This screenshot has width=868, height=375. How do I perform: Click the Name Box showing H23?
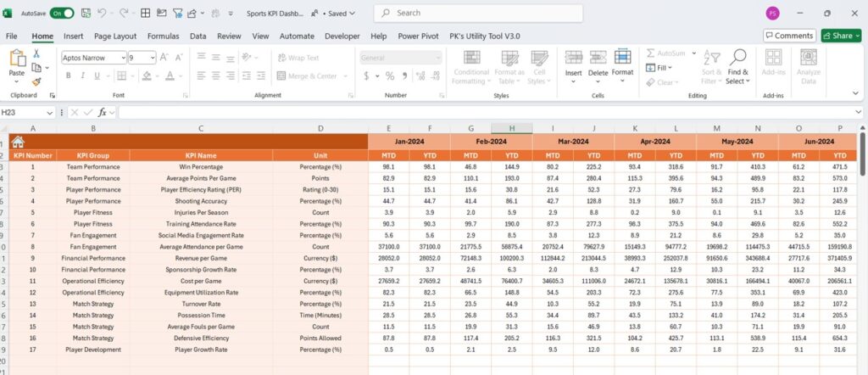(x=27, y=113)
